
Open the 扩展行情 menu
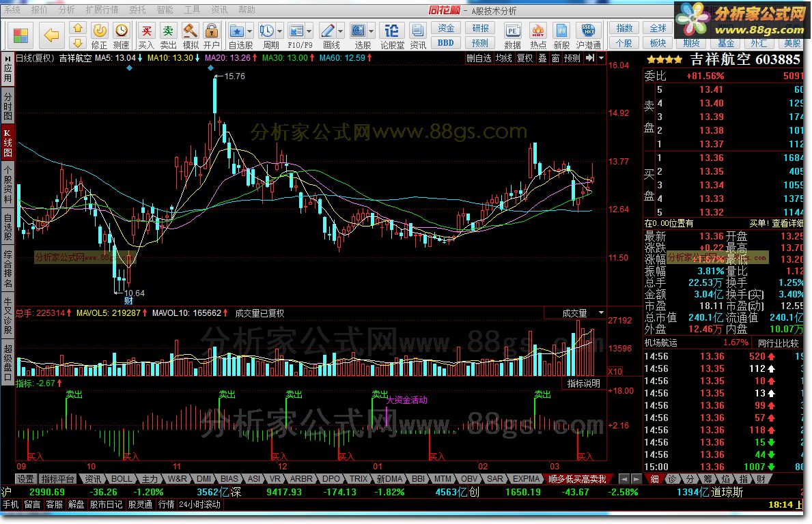(x=102, y=10)
